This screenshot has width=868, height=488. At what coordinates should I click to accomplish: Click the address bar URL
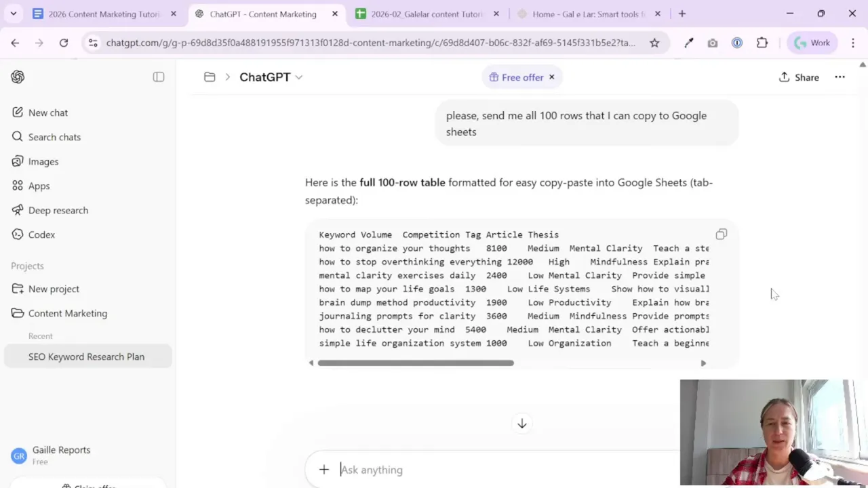370,43
